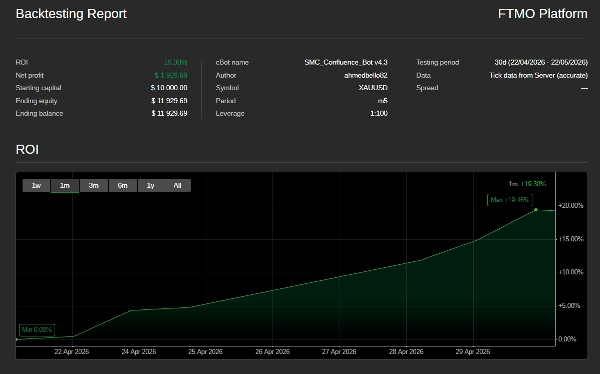
Task: Select the 1w chart range button
Action: click(x=36, y=186)
